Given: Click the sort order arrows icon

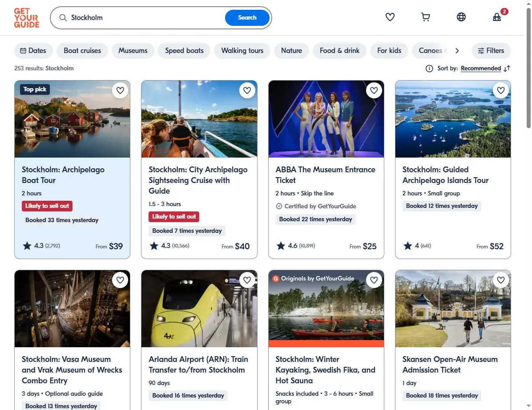Looking at the screenshot, I should [x=507, y=69].
